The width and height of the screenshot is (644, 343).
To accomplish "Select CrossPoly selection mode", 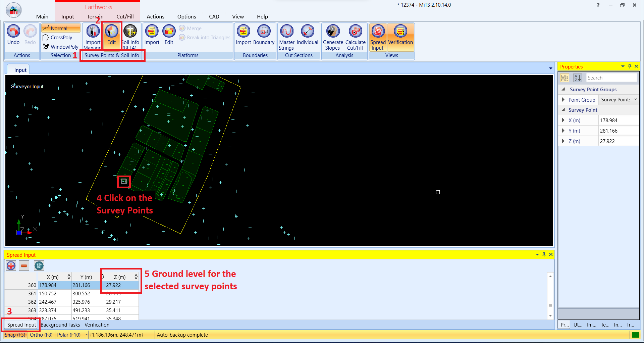I will [61, 38].
